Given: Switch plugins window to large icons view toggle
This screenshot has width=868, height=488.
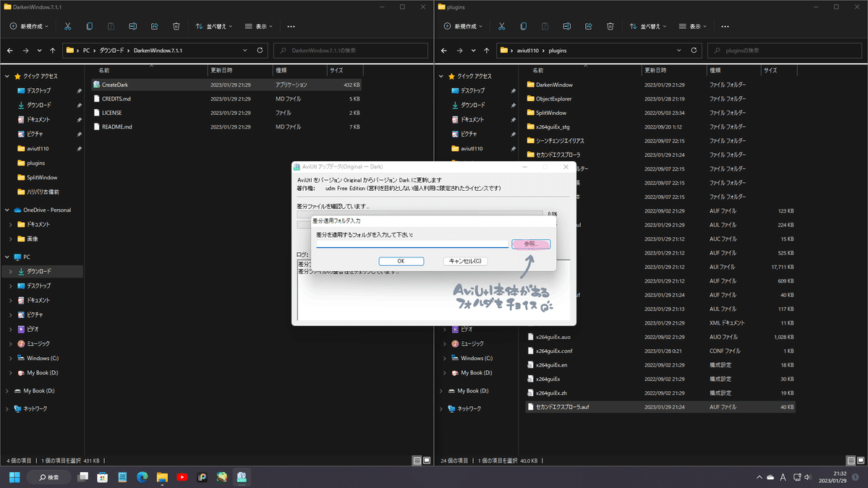Looking at the screenshot, I should (x=859, y=460).
